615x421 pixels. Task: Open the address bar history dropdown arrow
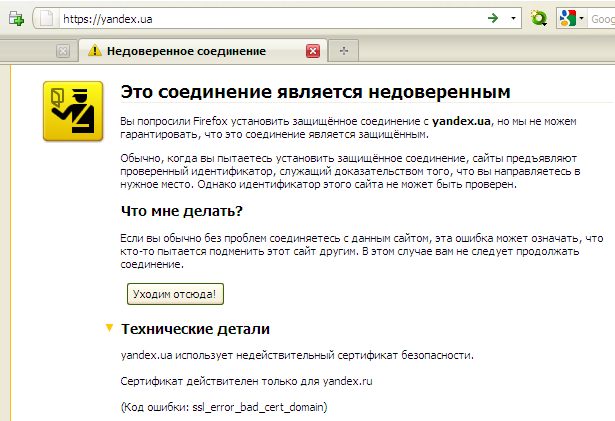513,18
